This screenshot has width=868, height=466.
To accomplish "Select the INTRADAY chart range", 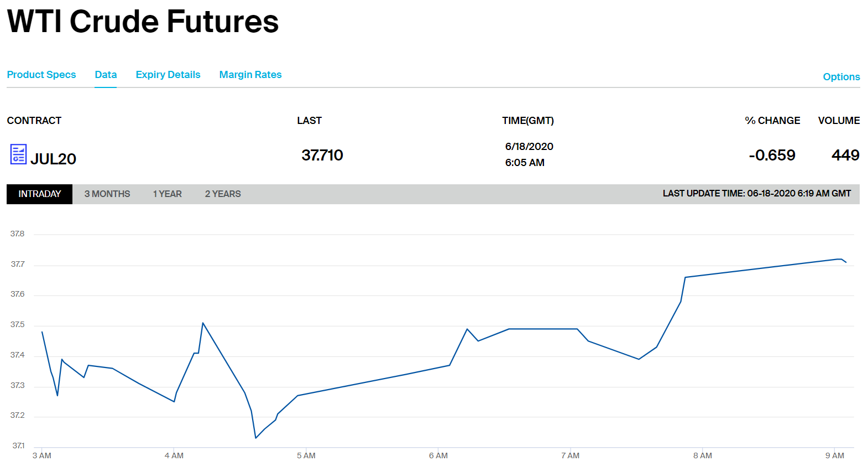I will [39, 194].
